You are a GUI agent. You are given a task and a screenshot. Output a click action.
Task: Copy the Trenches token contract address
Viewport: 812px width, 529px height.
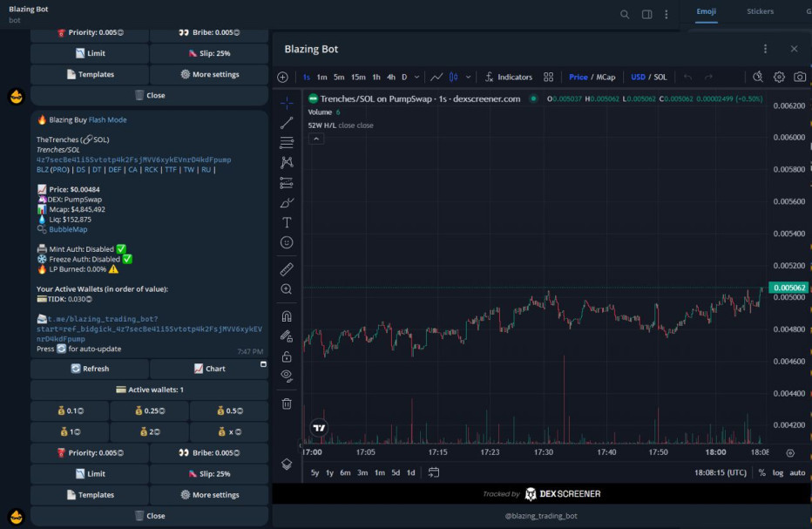(133, 159)
